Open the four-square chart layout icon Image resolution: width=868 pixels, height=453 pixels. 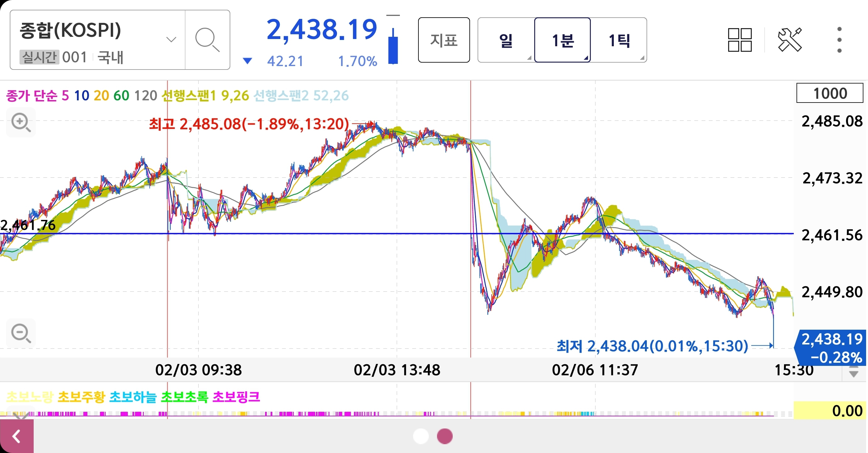pos(740,40)
